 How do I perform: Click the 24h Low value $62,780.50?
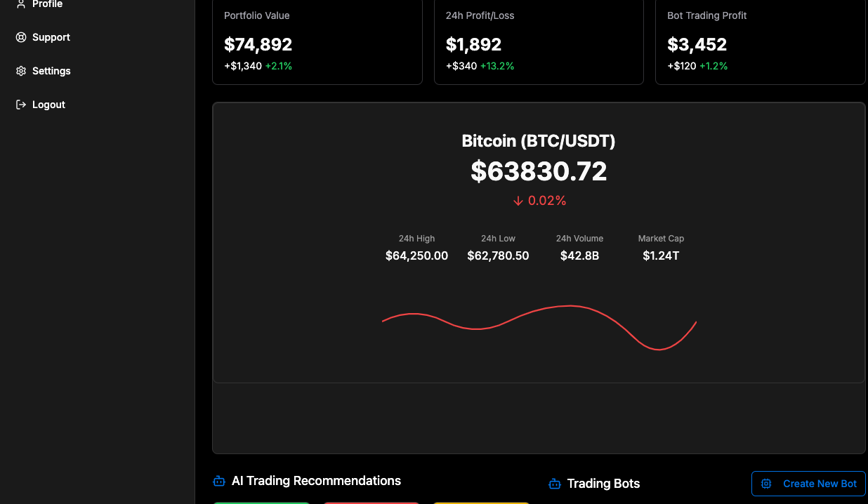pos(498,256)
